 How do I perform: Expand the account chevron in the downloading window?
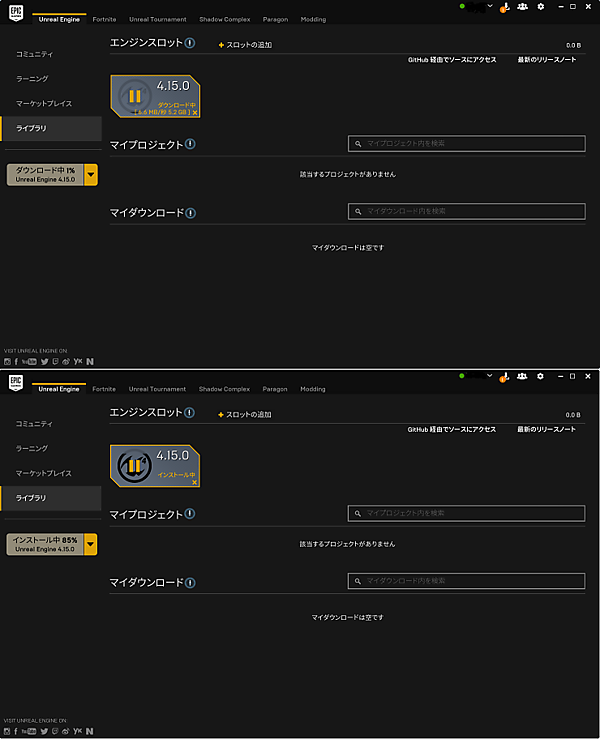click(490, 6)
